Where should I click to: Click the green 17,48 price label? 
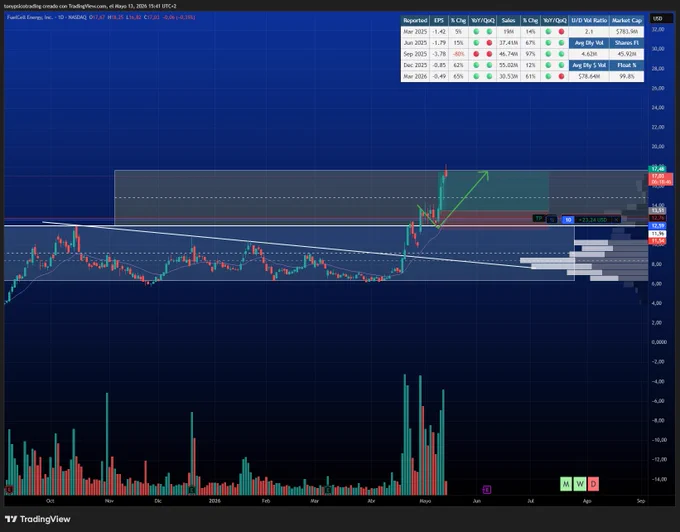click(x=657, y=169)
